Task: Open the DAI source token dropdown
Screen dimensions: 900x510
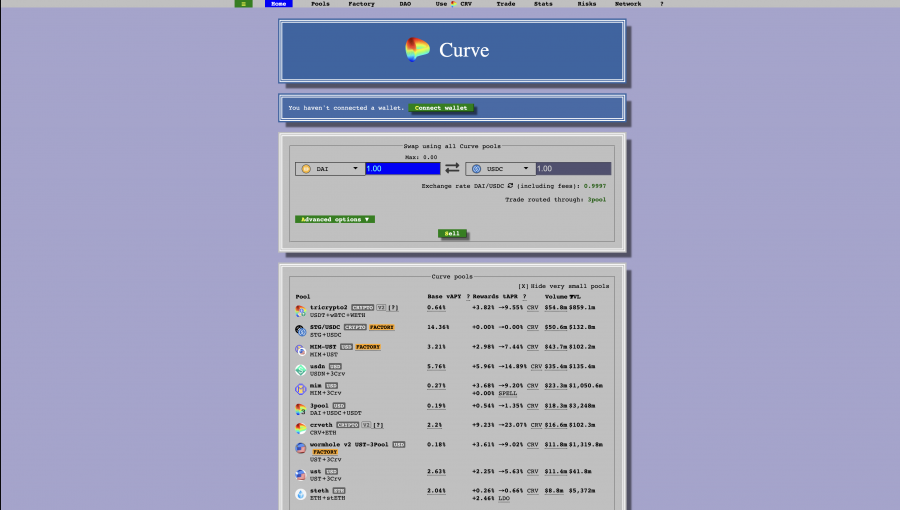Action: coord(330,169)
